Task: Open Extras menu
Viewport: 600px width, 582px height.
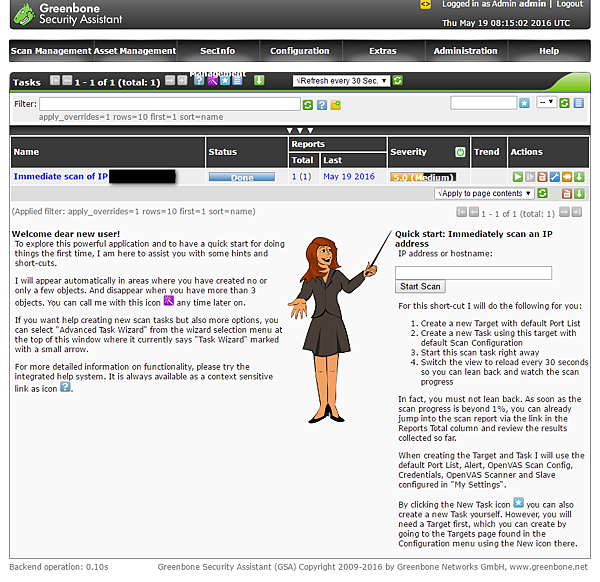Action: [x=383, y=51]
